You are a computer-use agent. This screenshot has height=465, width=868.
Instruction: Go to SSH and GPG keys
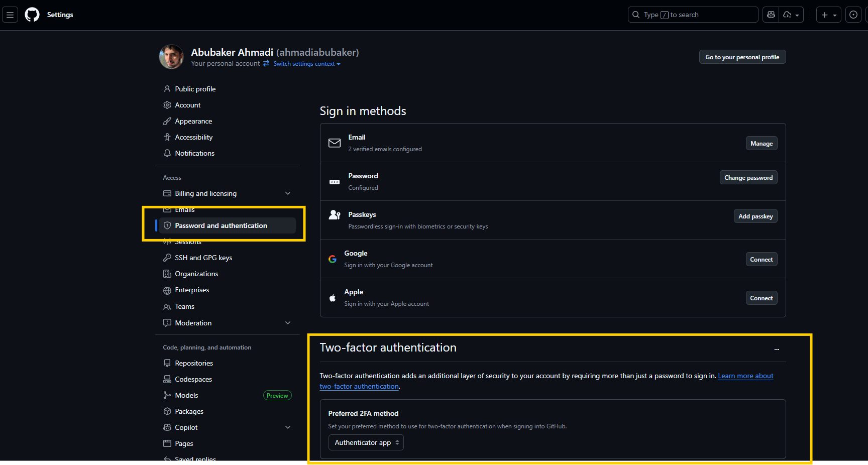[x=203, y=258]
